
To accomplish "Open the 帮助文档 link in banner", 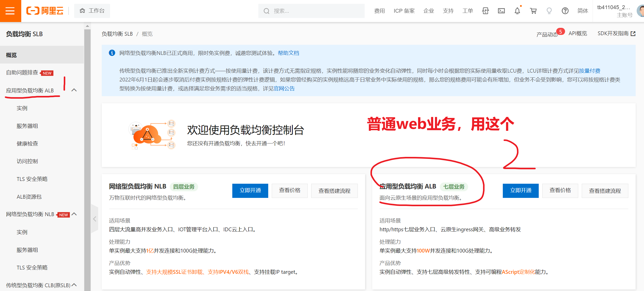I will (288, 53).
